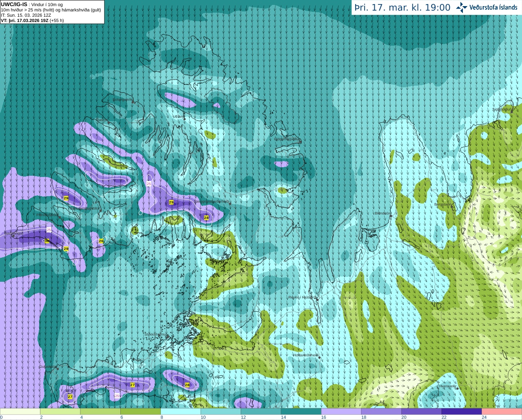Click the legend scale value '16'
The width and height of the screenshot is (522, 420).
(x=323, y=417)
